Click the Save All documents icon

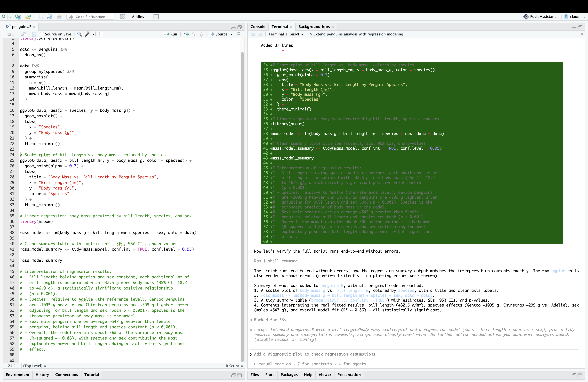point(49,17)
